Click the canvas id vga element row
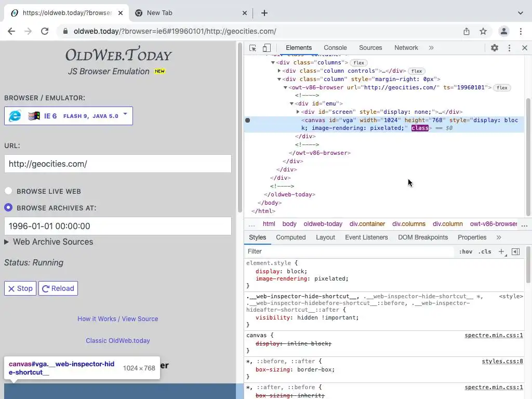 [384, 124]
